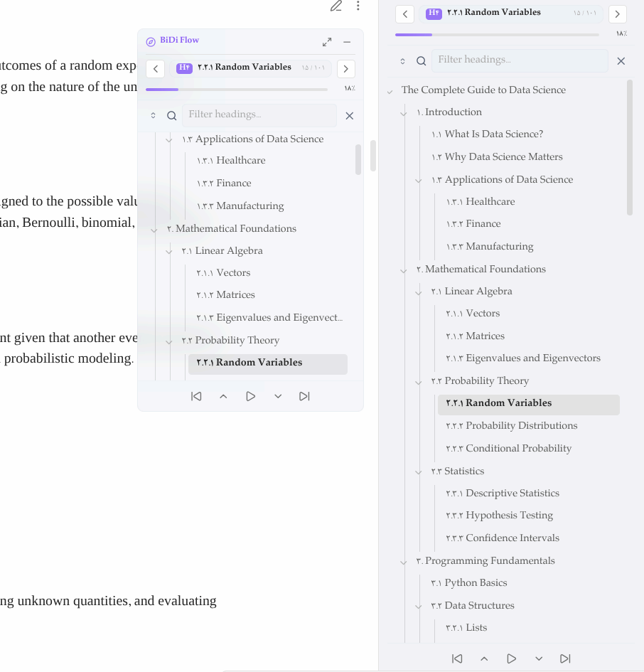Collapse Probability Theory in sidebar
Screen dimensions: 644x672
(x=419, y=383)
